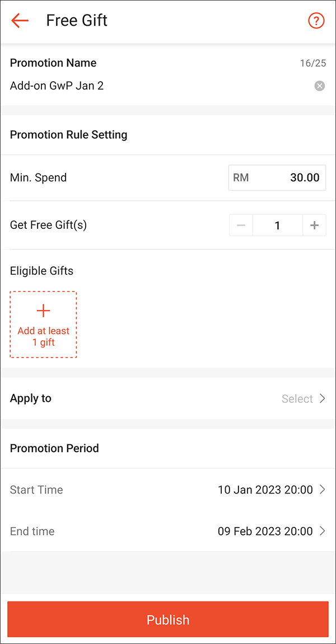
Task: Go back using the red arrow icon
Action: (20, 20)
